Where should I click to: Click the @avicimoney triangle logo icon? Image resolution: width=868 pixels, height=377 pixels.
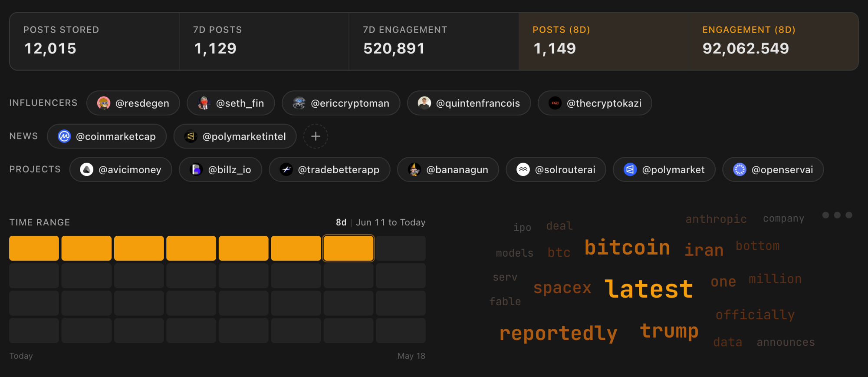click(87, 169)
